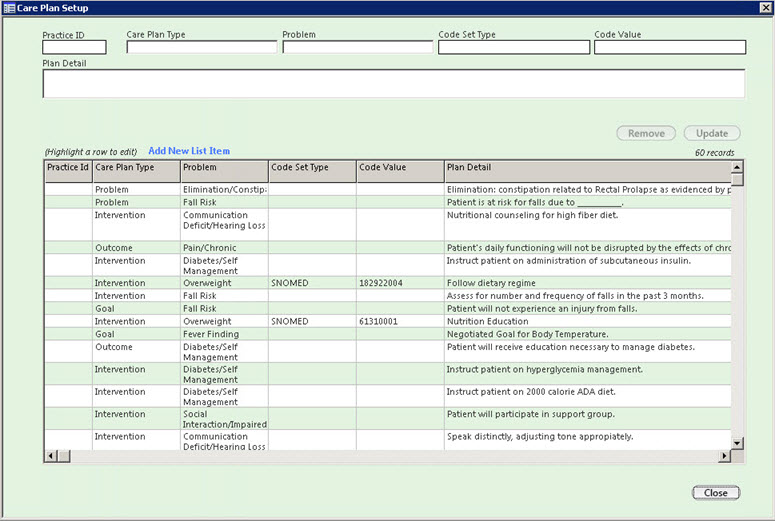
Task: Select 'Patient will participate in support group' row
Action: point(388,419)
